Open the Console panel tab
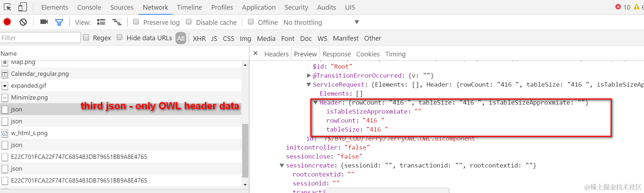644x193 pixels. (x=89, y=7)
